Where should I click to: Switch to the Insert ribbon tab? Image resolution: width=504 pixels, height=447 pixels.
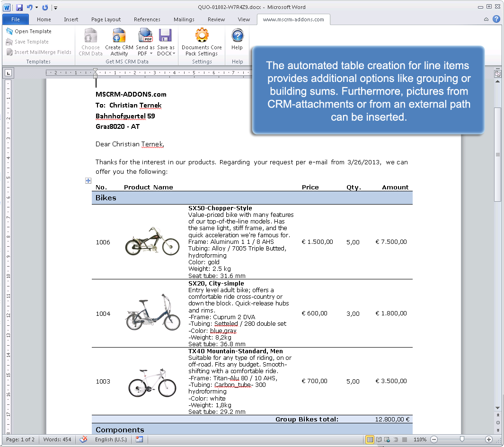click(x=71, y=19)
